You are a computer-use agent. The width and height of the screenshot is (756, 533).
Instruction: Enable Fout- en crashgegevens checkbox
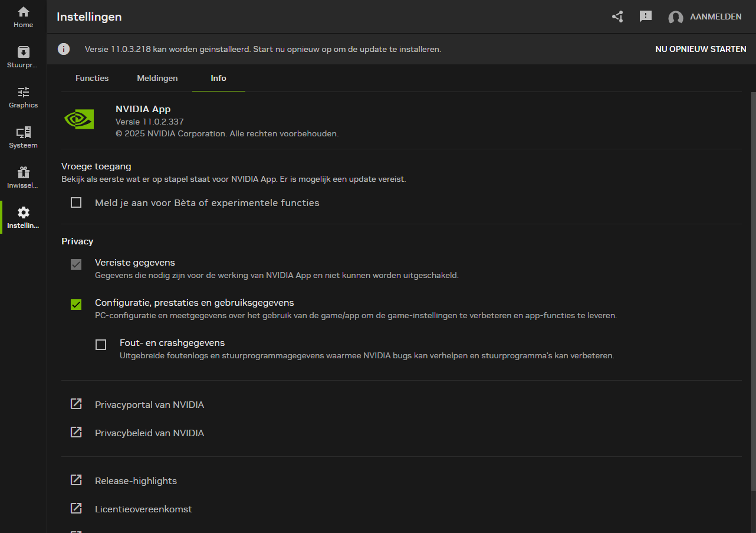pos(101,345)
